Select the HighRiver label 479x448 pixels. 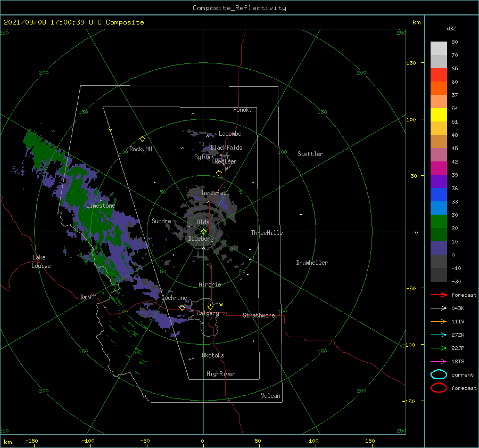pos(221,374)
